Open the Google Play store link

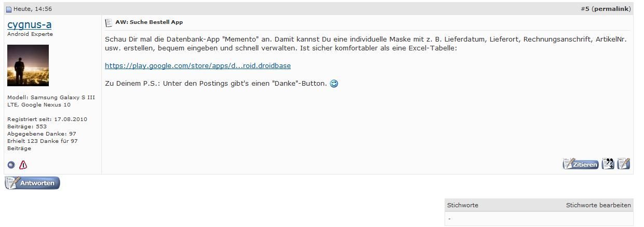click(198, 66)
